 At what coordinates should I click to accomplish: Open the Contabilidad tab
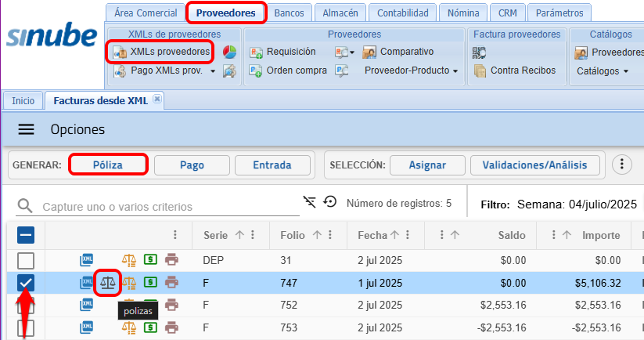(x=403, y=13)
